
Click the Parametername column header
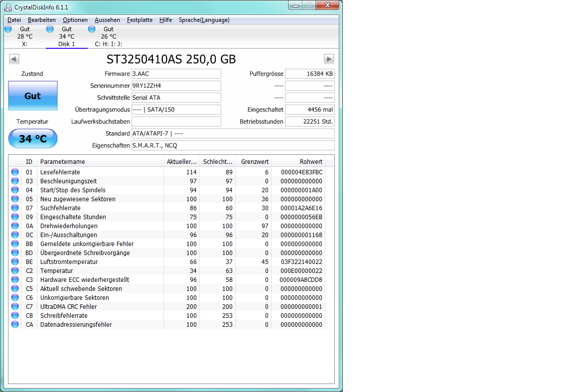[100, 161]
